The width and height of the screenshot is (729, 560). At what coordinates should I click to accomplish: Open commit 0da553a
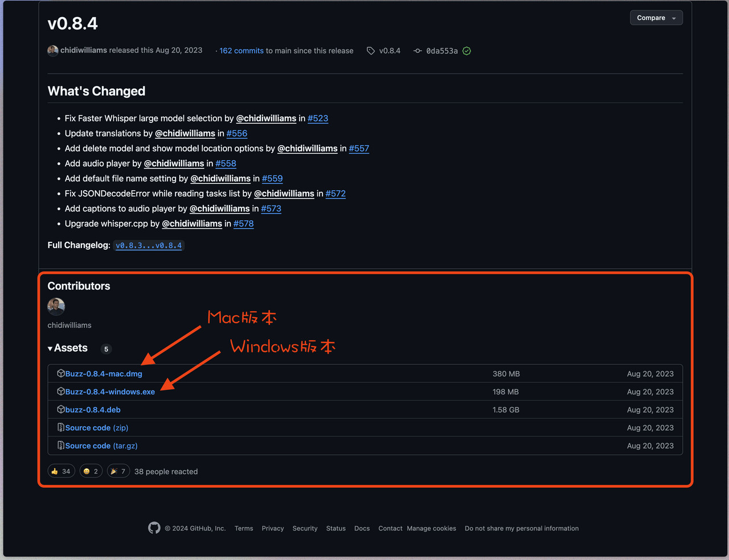(x=442, y=51)
